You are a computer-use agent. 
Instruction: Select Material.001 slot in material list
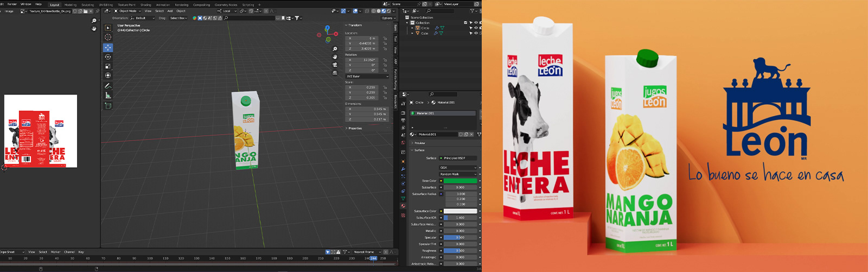coord(443,113)
